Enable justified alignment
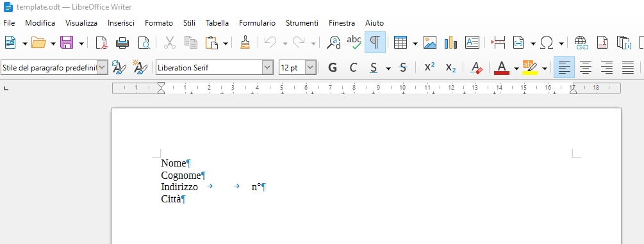This screenshot has width=644, height=244. 628,67
